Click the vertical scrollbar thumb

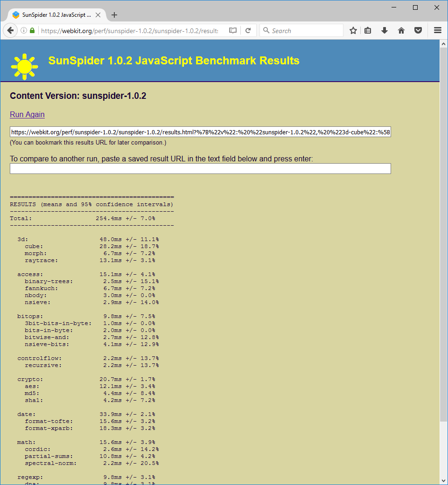[444, 235]
